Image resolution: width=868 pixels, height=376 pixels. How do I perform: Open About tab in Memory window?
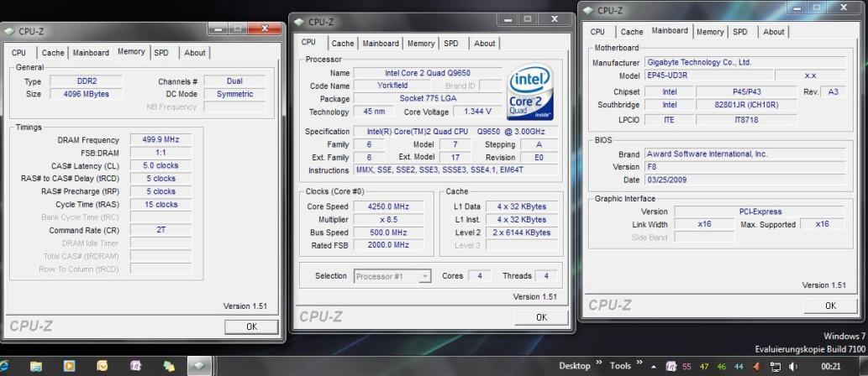195,53
